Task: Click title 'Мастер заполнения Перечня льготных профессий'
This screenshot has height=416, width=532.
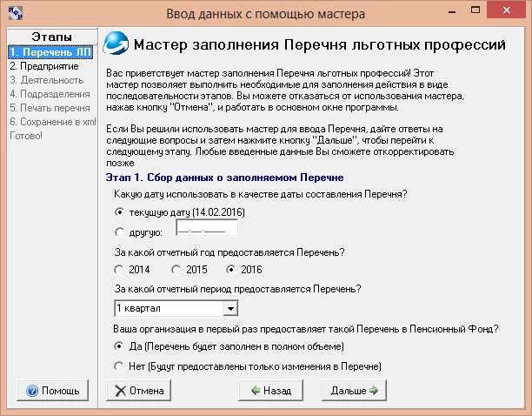Action: point(320,45)
